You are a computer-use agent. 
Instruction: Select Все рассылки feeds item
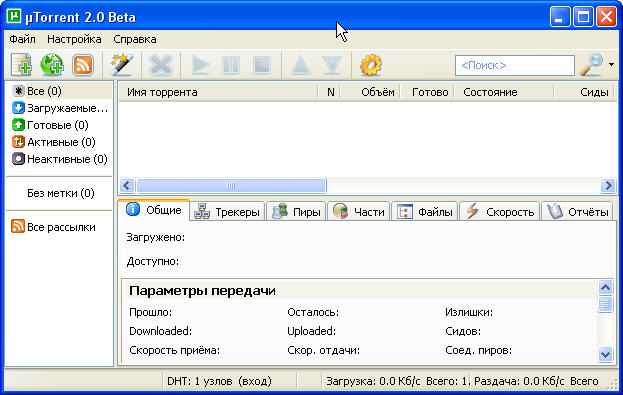point(54,227)
